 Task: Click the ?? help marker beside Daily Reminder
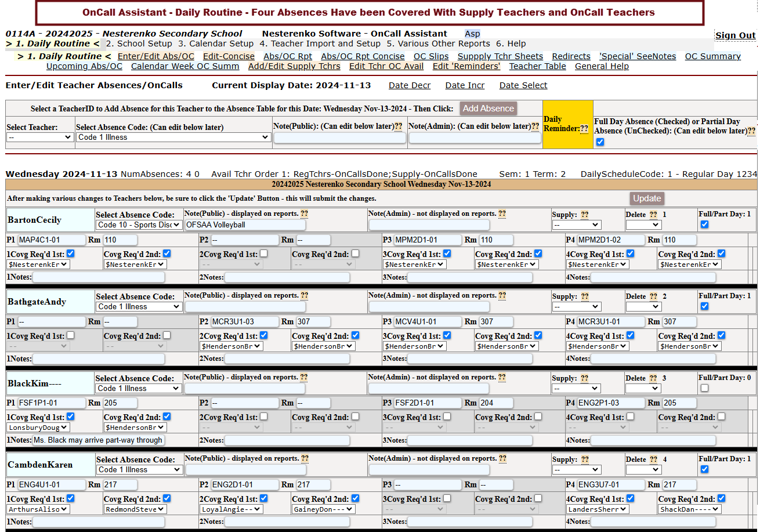click(584, 129)
